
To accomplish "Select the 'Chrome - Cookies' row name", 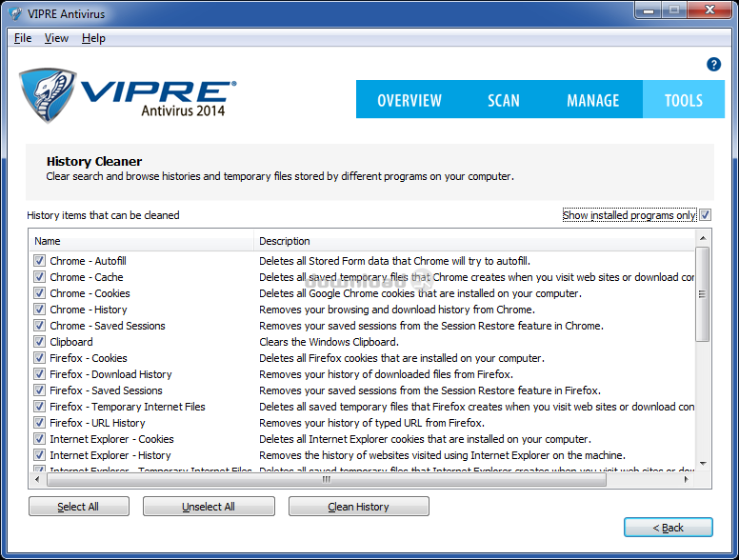I will tap(90, 293).
